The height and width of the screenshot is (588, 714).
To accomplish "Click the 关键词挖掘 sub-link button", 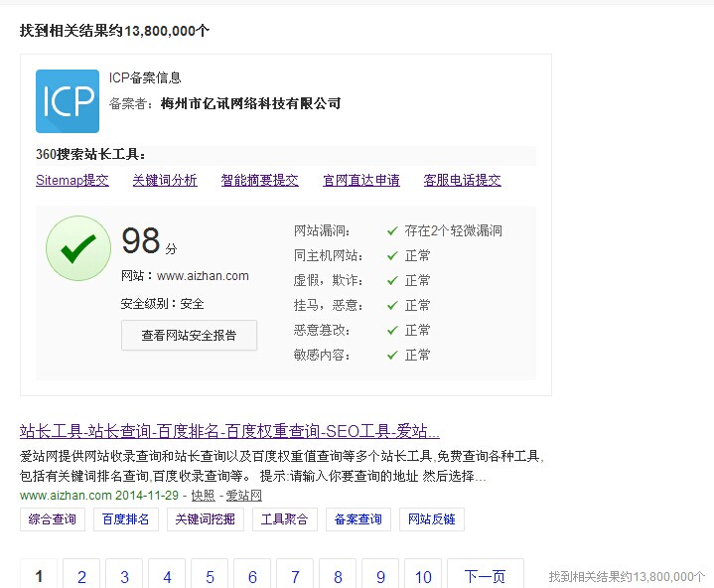I will [x=204, y=519].
